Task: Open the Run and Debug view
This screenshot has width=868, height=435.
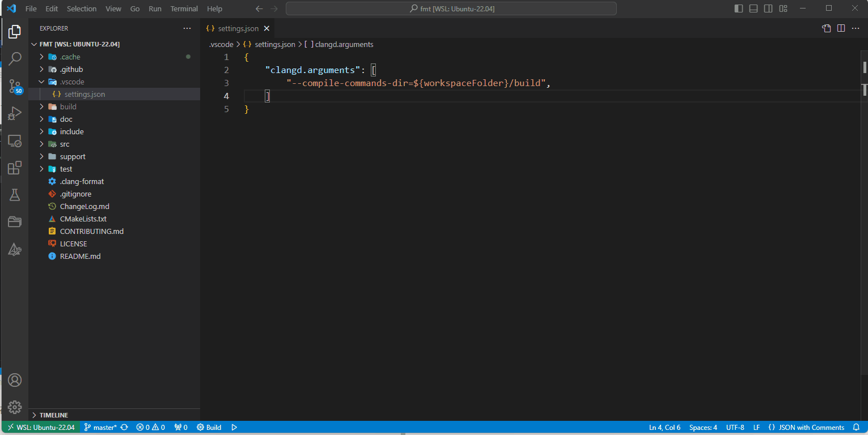Action: 15,113
